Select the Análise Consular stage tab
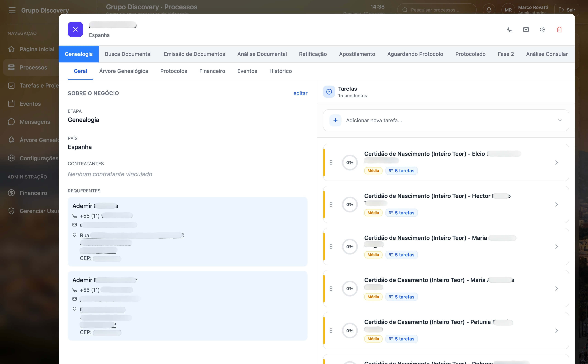 coord(547,54)
